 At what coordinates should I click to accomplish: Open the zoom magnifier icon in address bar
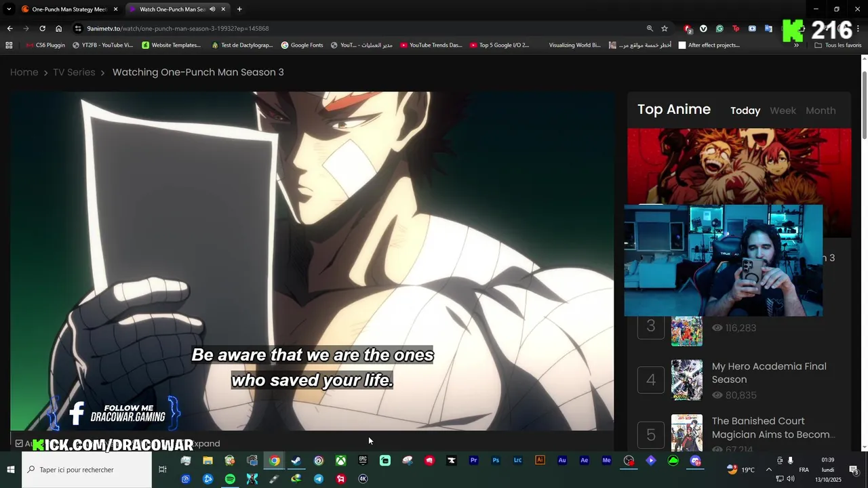click(650, 28)
